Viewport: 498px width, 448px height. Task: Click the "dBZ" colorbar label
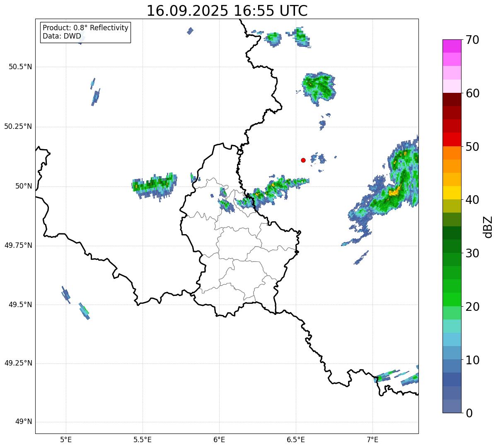[488, 226]
